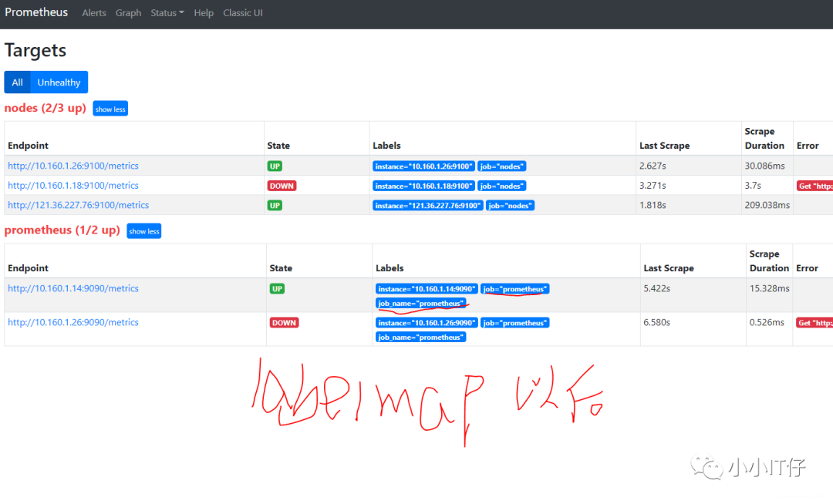Open endpoint http://121.36.227.76:9100/metrics
833x504 pixels.
click(78, 205)
